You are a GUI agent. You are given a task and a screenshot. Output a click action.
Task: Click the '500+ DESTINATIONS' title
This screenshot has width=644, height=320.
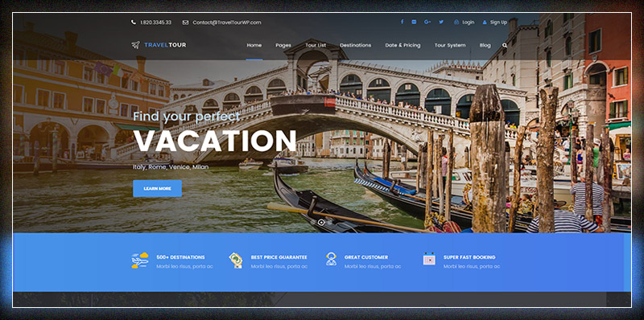(x=180, y=257)
